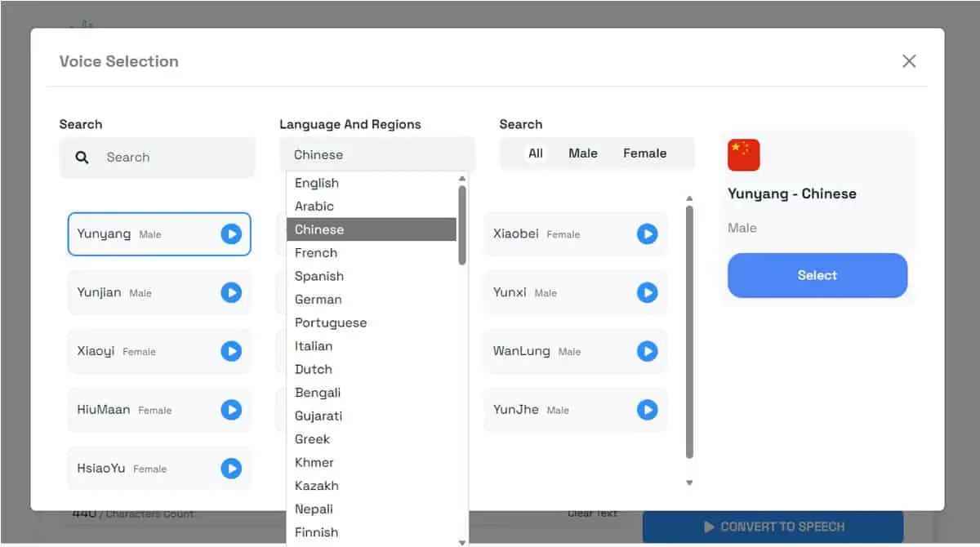Click into the voice Search field

157,158
